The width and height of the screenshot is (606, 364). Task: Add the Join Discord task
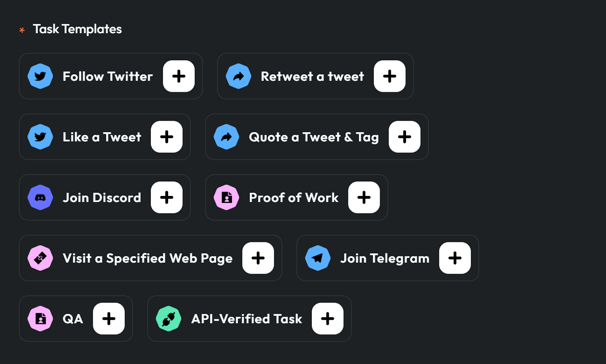click(167, 197)
